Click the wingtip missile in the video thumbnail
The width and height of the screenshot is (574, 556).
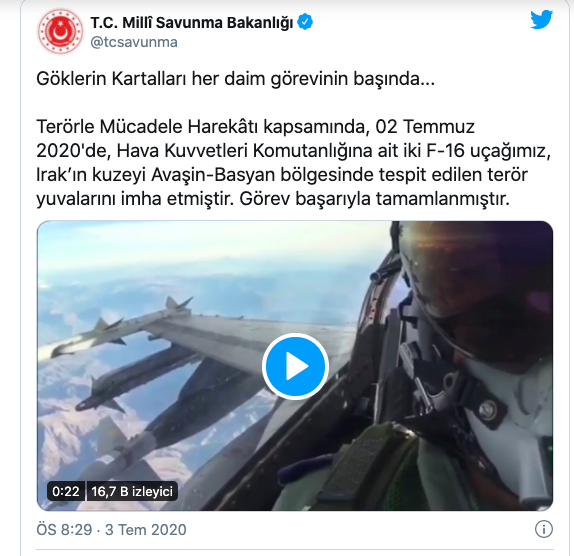pyautogui.click(x=121, y=329)
